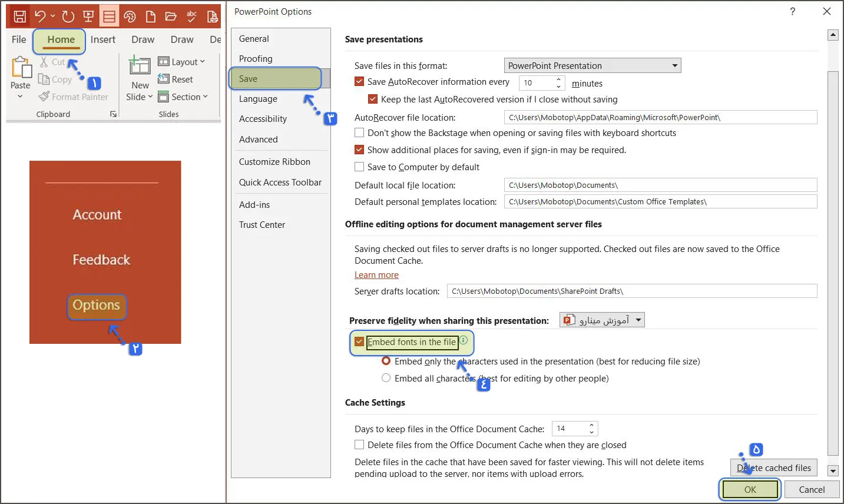Click the info icon beside Embed fonts
This screenshot has height=504, width=844.
464,340
